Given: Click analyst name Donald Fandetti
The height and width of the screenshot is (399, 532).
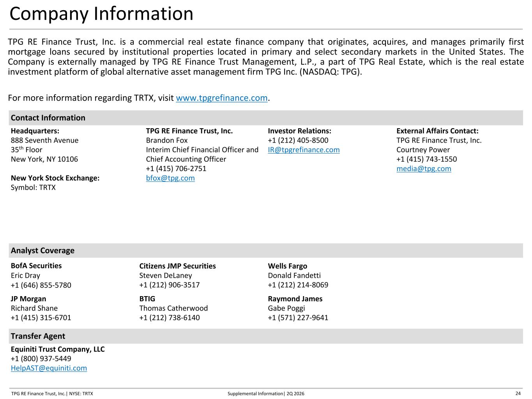Looking at the screenshot, I should [x=294, y=275].
